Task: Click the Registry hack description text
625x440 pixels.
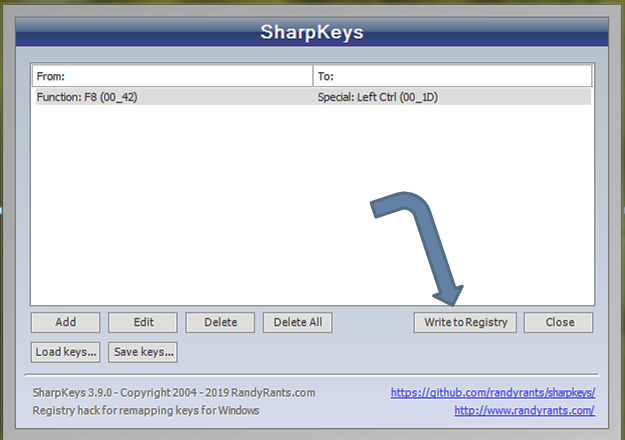Action: 146,410
